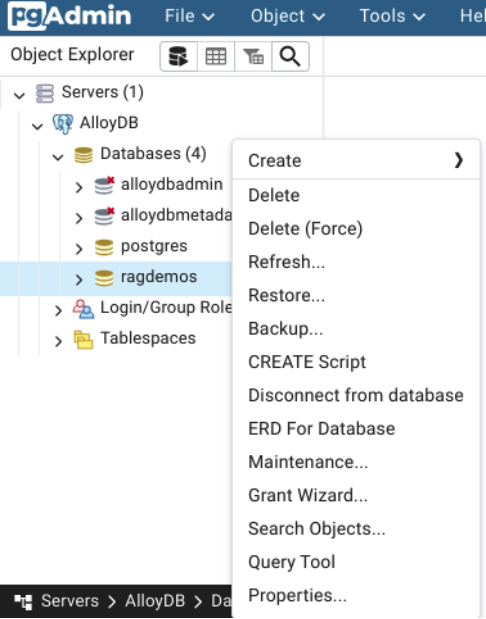Viewport: 486px width, 619px height.
Task: Click the Create submenu arrow
Action: pos(458,160)
